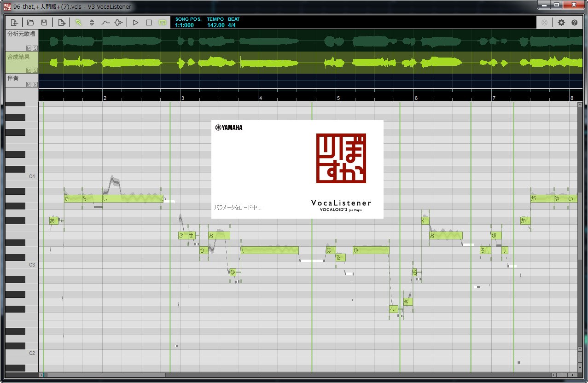Click the 合成結果 green waveform display
The image size is (588, 383).
pyautogui.click(x=311, y=63)
